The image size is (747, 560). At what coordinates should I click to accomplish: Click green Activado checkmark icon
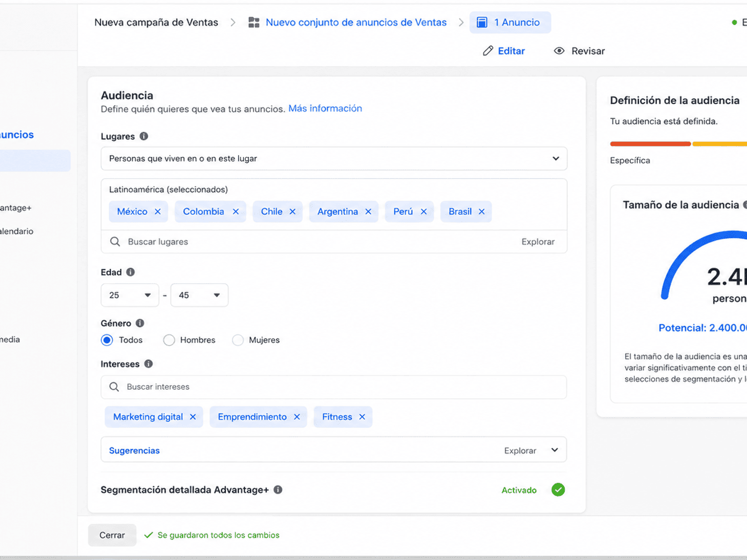pyautogui.click(x=558, y=490)
